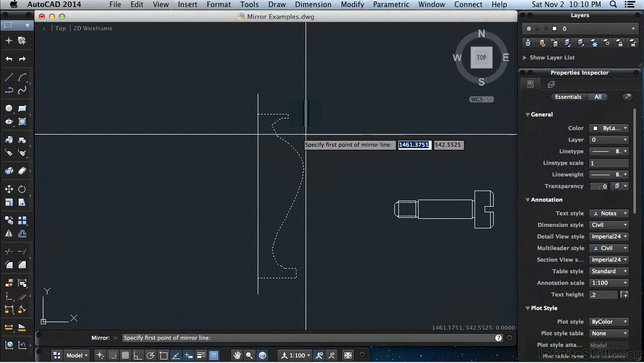The width and height of the screenshot is (644, 363).
Task: Click the Freeze Layer snowflake icon
Action: point(594,43)
